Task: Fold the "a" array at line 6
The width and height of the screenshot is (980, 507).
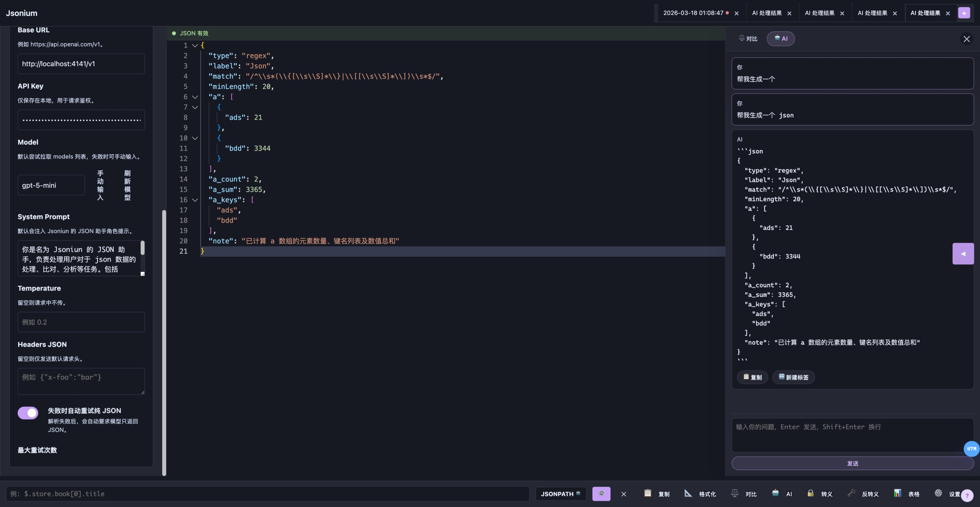Action: [195, 97]
